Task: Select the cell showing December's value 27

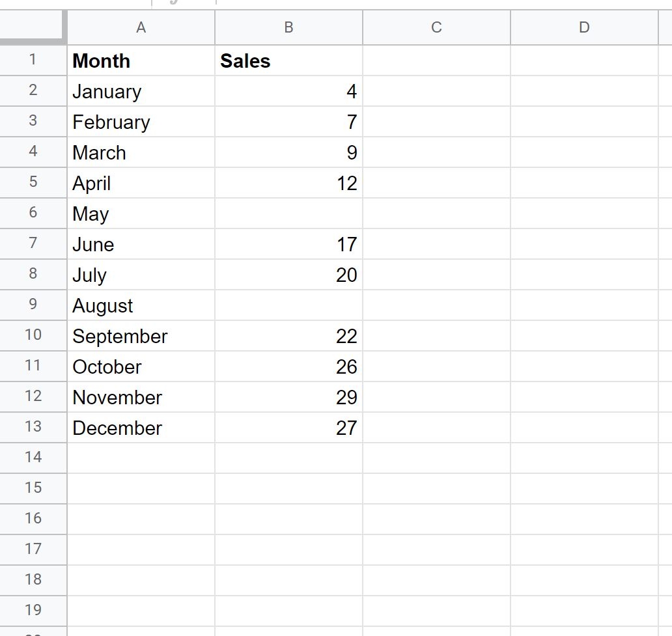Action: click(x=288, y=428)
